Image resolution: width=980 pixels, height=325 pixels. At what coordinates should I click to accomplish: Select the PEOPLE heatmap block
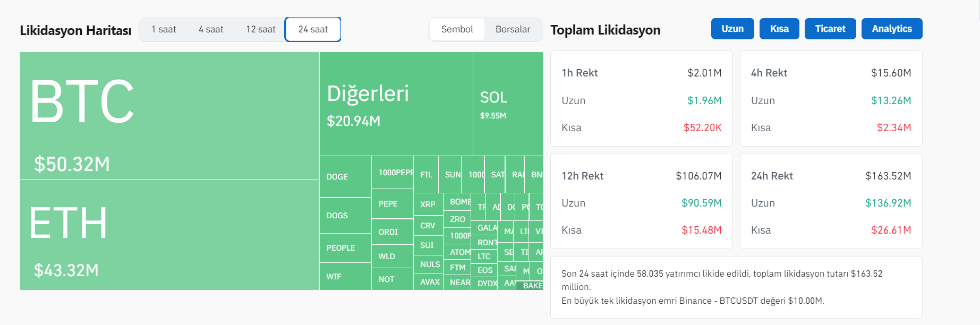pos(345,248)
